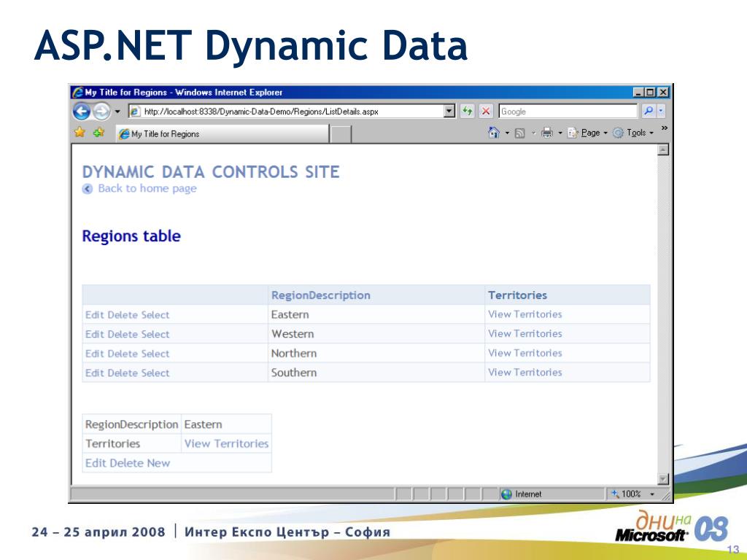Open the Page menu
This screenshot has width=747, height=560.
coord(587,133)
